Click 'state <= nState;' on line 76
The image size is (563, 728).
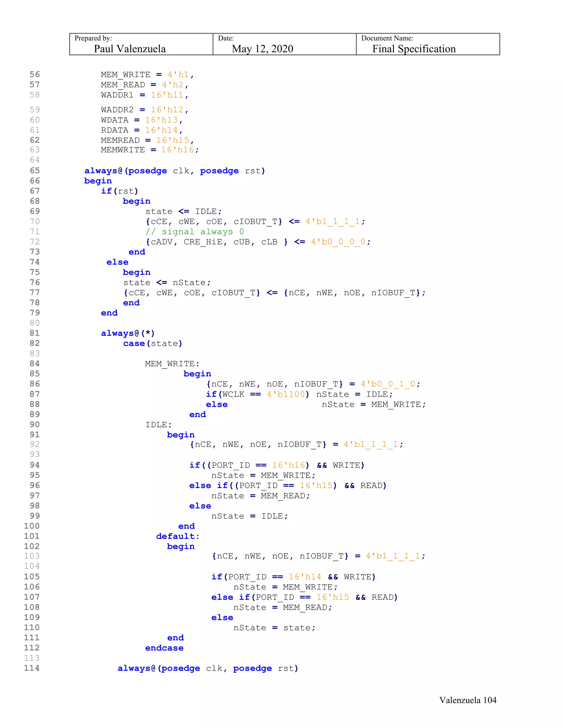point(167,283)
